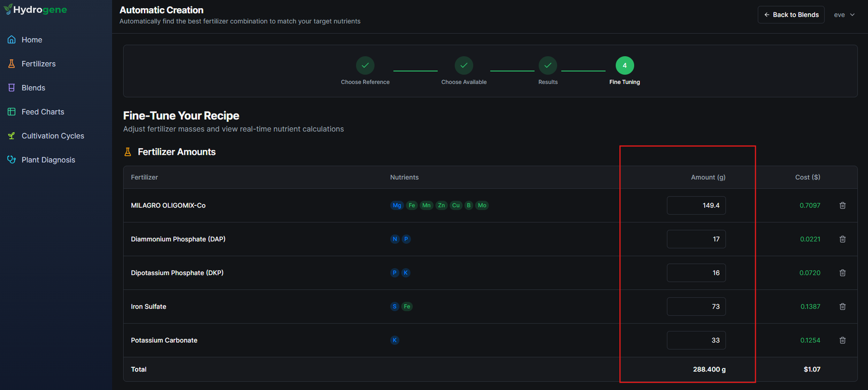This screenshot has width=868, height=390.
Task: Select Potassium Carbonate fertilizer name
Action: point(164,340)
